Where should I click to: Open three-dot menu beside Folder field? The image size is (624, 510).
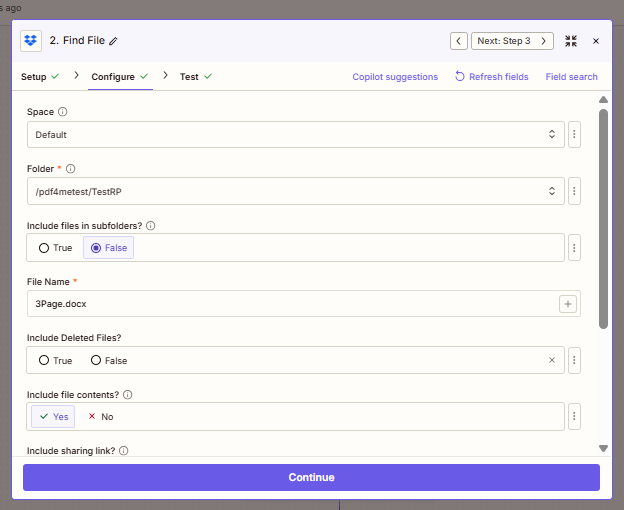(574, 190)
